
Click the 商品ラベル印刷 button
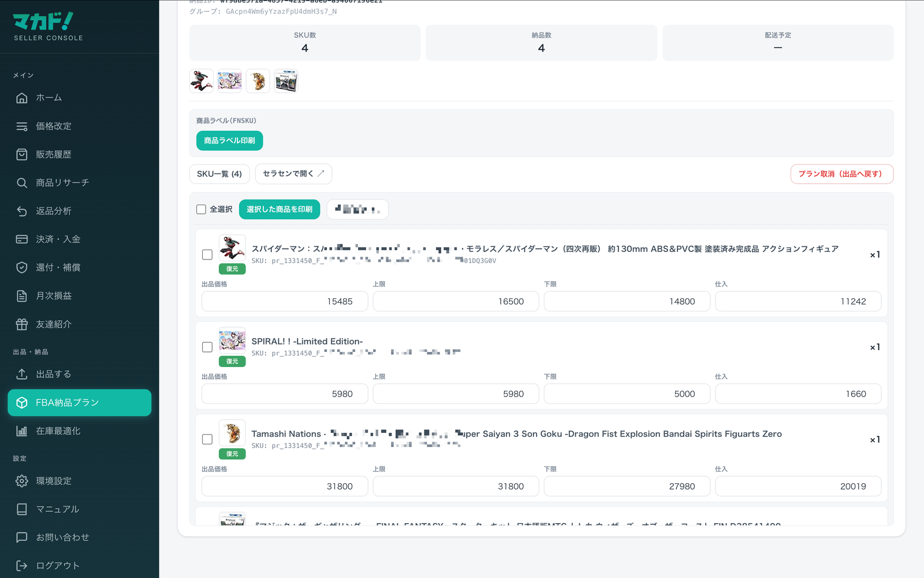click(230, 140)
